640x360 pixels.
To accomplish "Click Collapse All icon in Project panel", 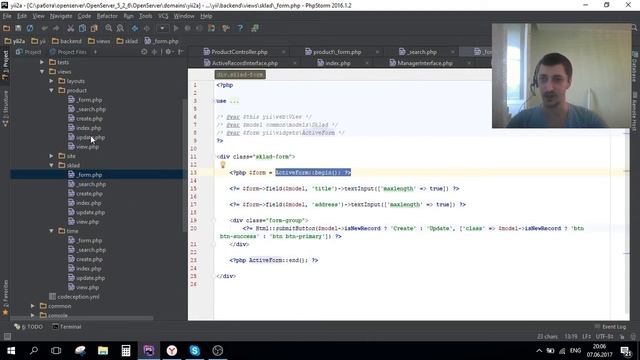I will (x=154, y=52).
